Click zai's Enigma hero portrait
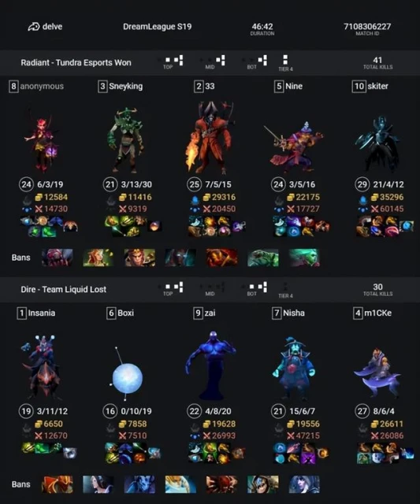The image size is (420, 504). tap(211, 365)
